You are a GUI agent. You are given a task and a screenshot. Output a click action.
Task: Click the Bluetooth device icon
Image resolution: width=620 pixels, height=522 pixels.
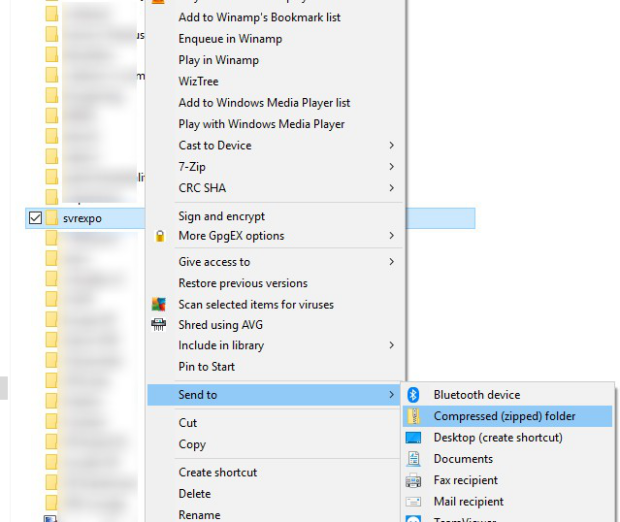coord(413,395)
